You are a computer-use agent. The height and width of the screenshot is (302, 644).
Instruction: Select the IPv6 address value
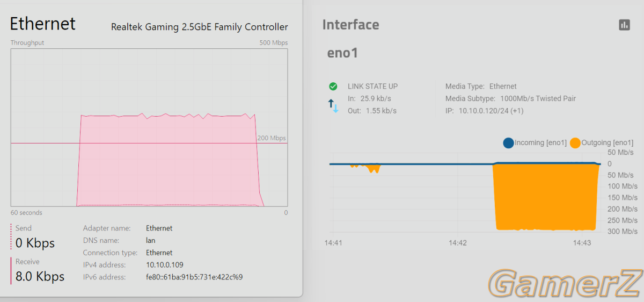tap(194, 277)
